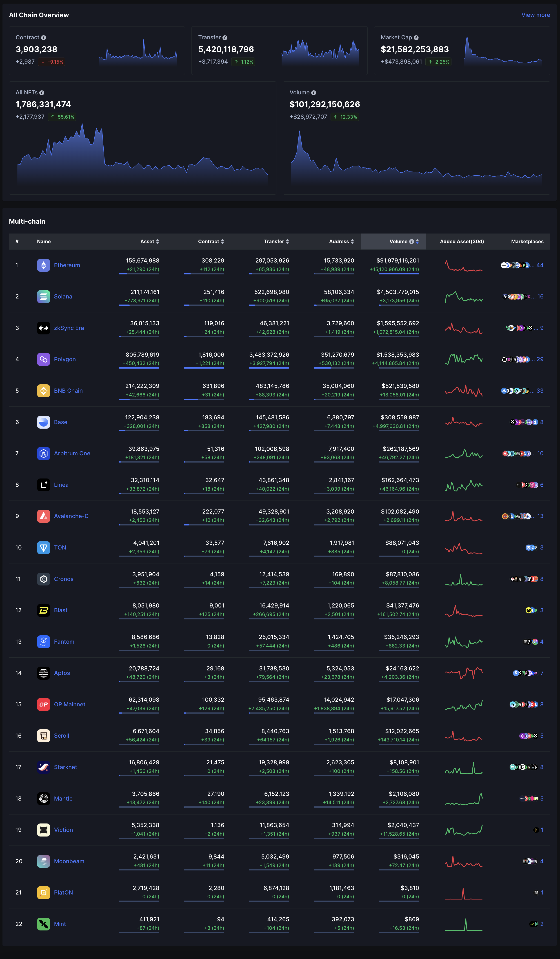Click Marketplaces column header

pyautogui.click(x=527, y=242)
